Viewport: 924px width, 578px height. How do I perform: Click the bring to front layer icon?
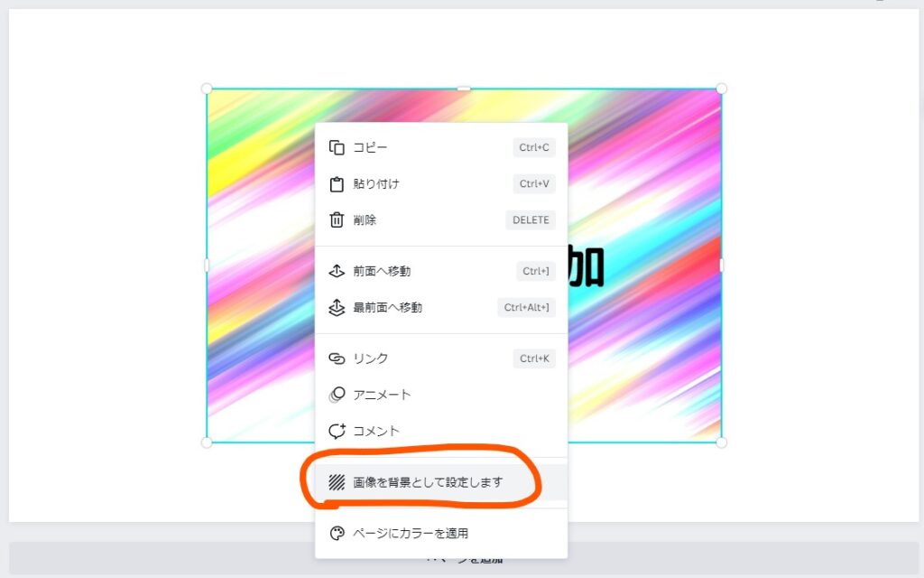coord(337,307)
